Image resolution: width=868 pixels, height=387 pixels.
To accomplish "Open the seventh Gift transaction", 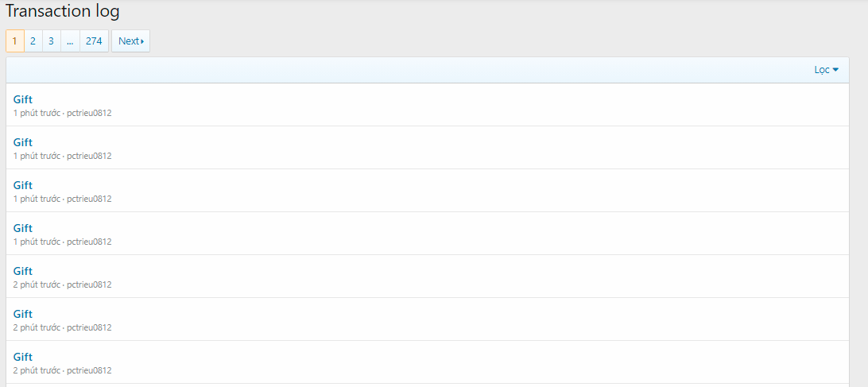I will [23, 357].
